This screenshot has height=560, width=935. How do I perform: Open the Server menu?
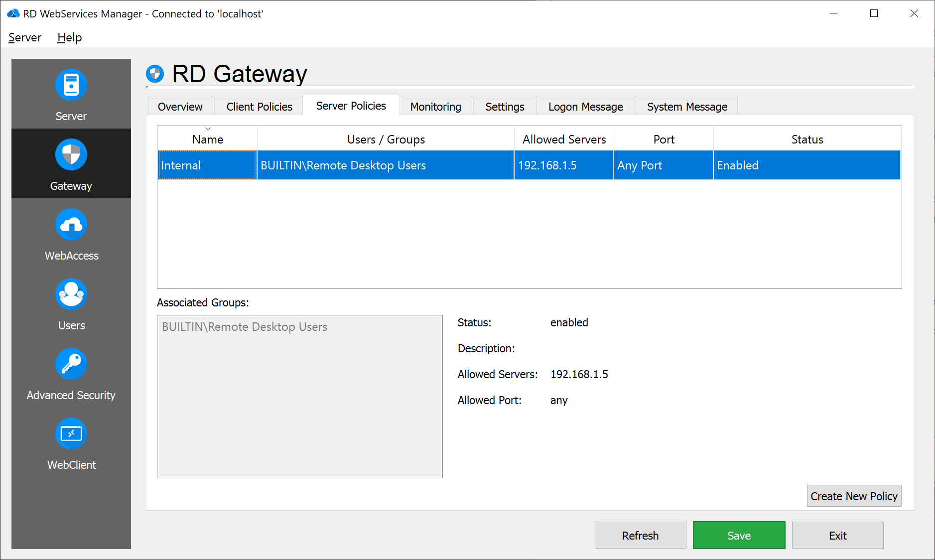25,37
